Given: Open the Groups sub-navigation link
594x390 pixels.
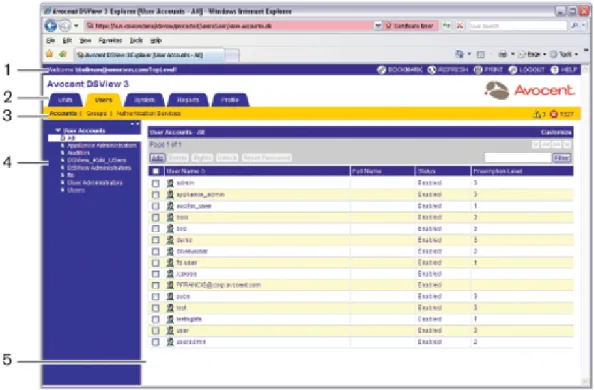Looking at the screenshot, I should (96, 113).
